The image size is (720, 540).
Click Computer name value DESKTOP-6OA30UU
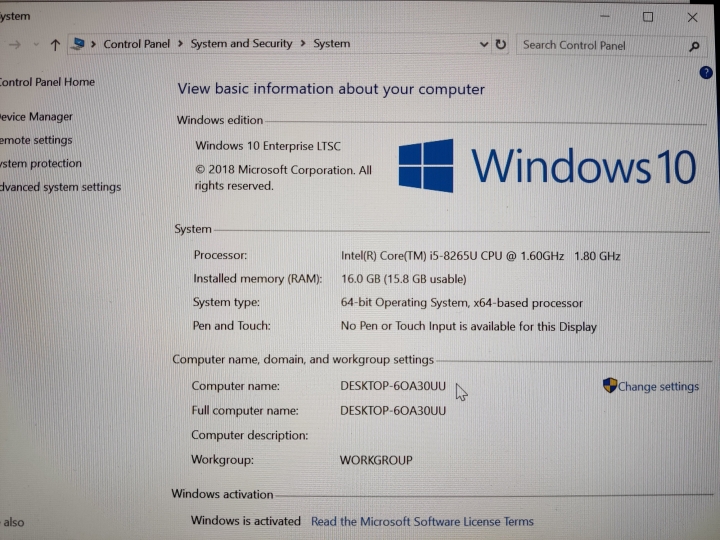tap(393, 386)
